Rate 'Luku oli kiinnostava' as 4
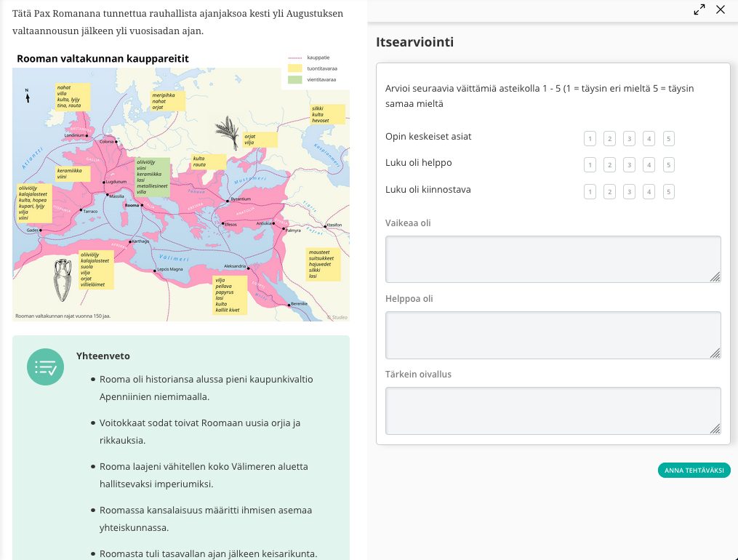 click(649, 192)
